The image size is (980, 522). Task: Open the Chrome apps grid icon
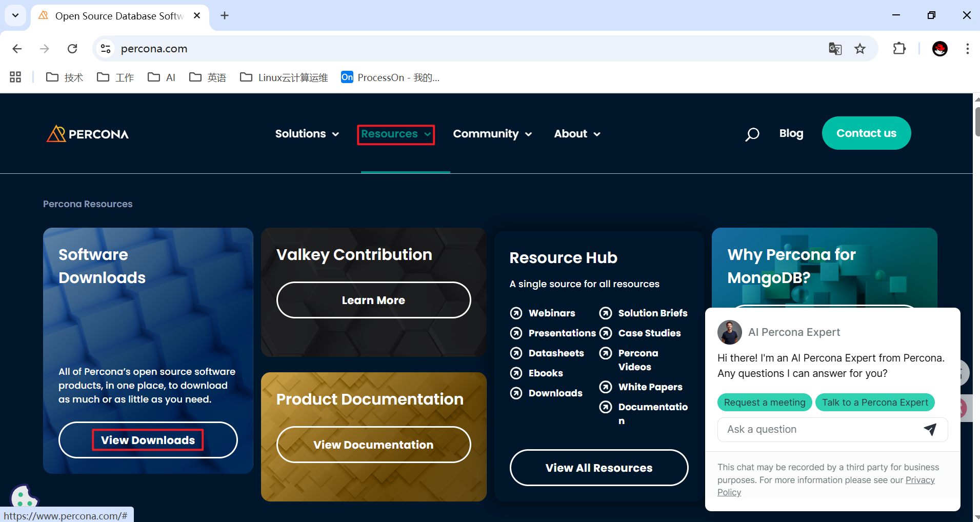(15, 77)
